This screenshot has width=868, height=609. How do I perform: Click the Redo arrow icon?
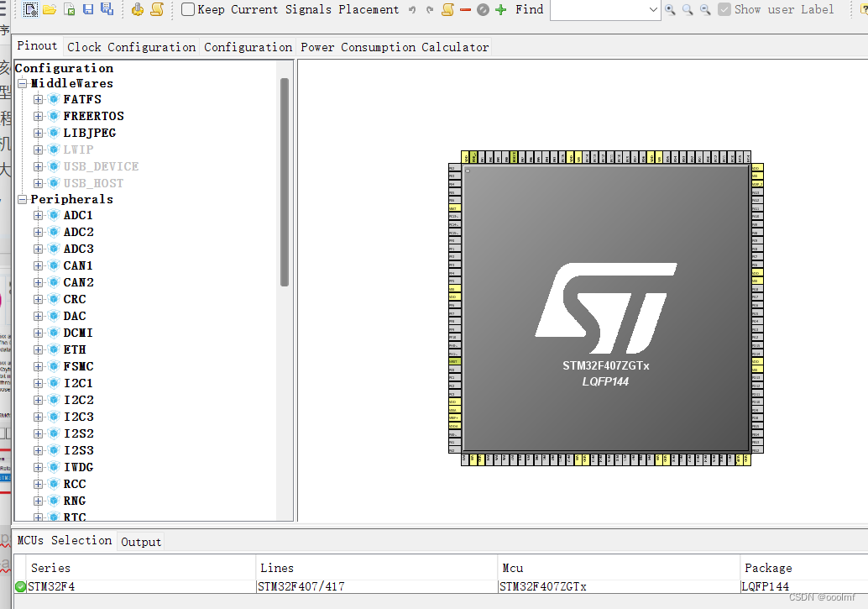coord(430,9)
